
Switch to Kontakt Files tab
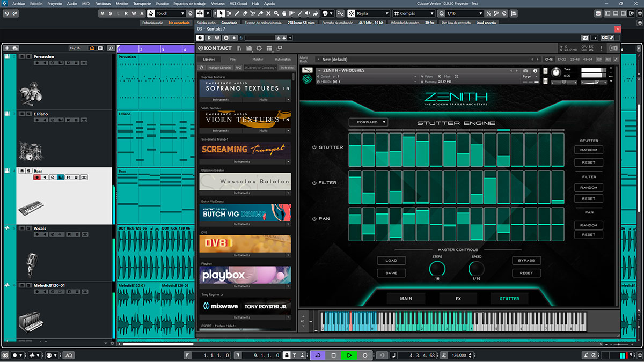tap(233, 59)
